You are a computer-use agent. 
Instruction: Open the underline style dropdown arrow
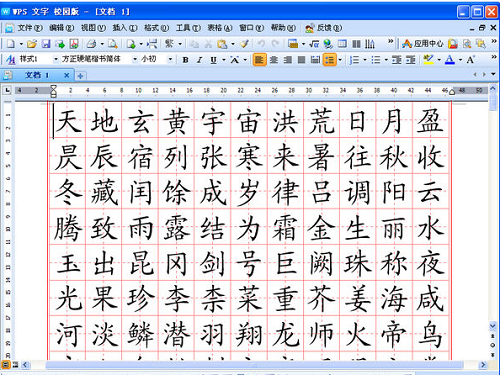(224, 60)
